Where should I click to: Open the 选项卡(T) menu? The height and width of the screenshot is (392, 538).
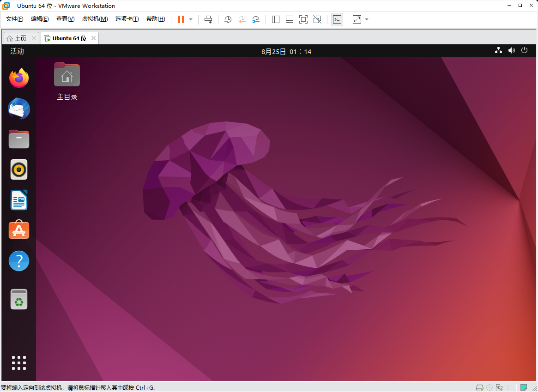tap(127, 19)
